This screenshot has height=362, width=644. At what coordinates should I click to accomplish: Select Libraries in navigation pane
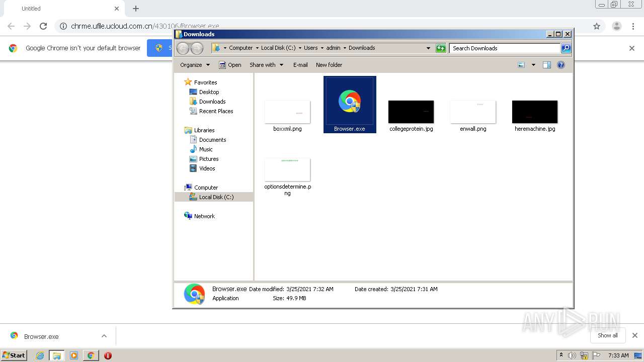click(204, 130)
